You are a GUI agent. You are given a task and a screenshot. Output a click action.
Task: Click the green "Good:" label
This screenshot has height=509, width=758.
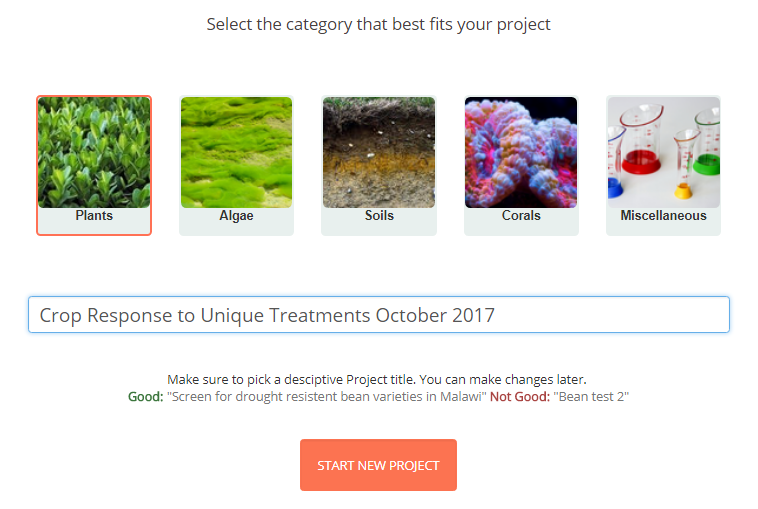pyautogui.click(x=146, y=397)
